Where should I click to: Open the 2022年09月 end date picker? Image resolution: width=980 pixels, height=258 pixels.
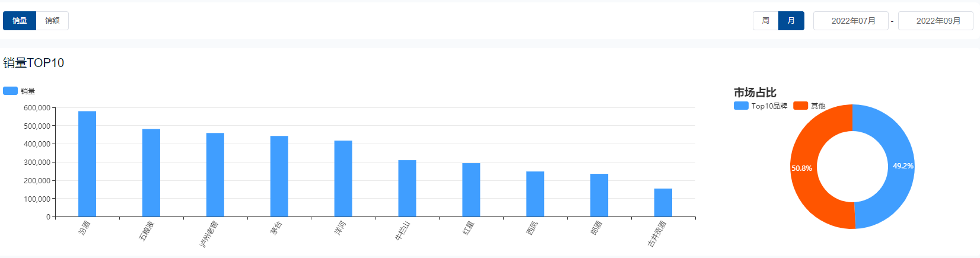tap(936, 21)
